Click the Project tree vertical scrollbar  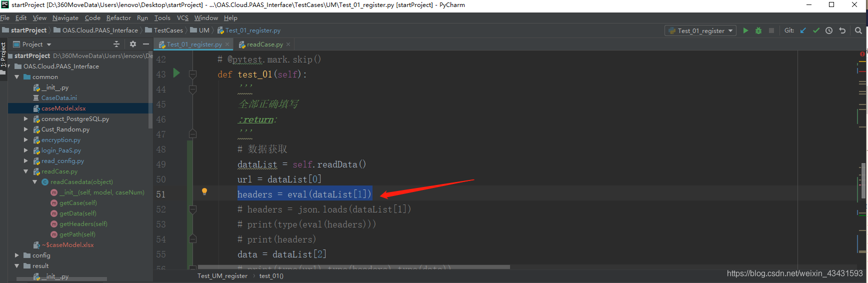(150, 90)
